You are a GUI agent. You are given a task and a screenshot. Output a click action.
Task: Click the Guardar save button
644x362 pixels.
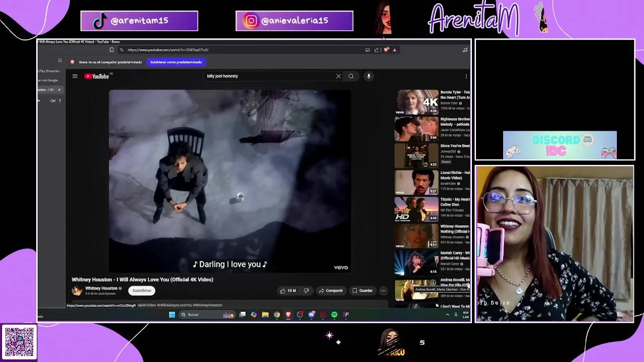coord(362,291)
